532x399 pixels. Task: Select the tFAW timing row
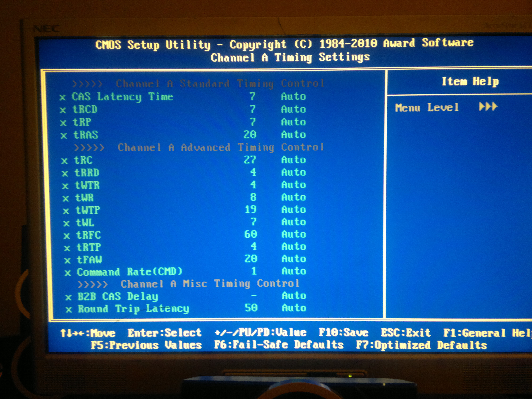tap(89, 260)
